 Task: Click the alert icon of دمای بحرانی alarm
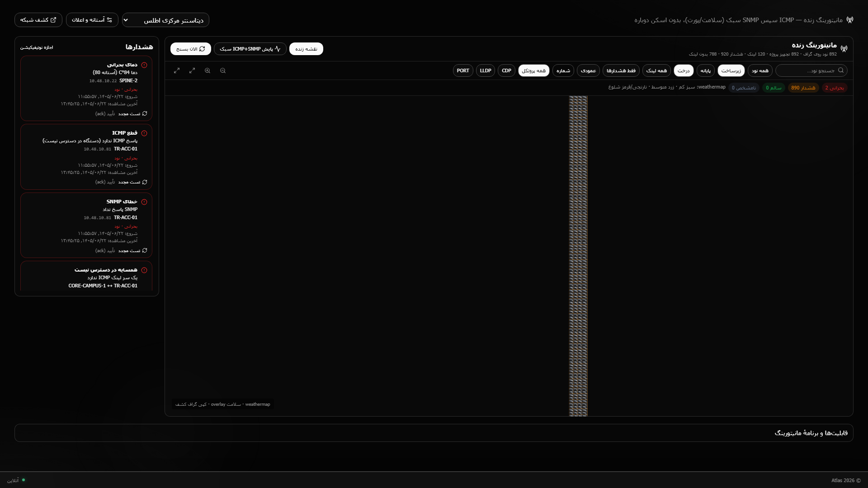pyautogui.click(x=144, y=65)
